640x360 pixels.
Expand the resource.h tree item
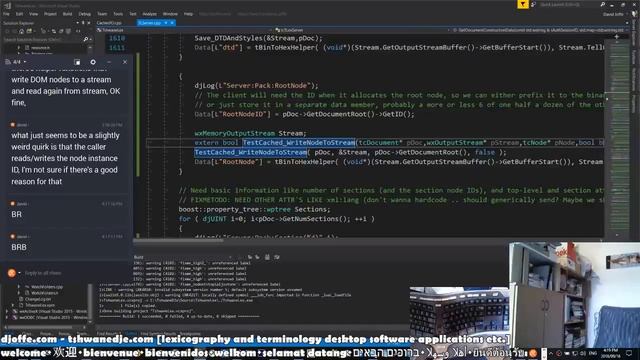coord(19,47)
